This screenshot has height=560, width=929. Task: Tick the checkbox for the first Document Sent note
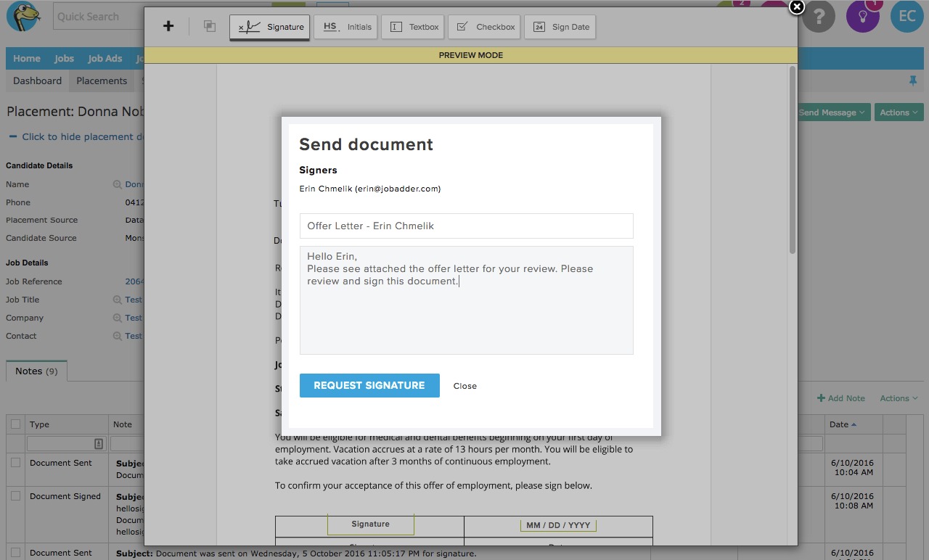[x=16, y=462]
